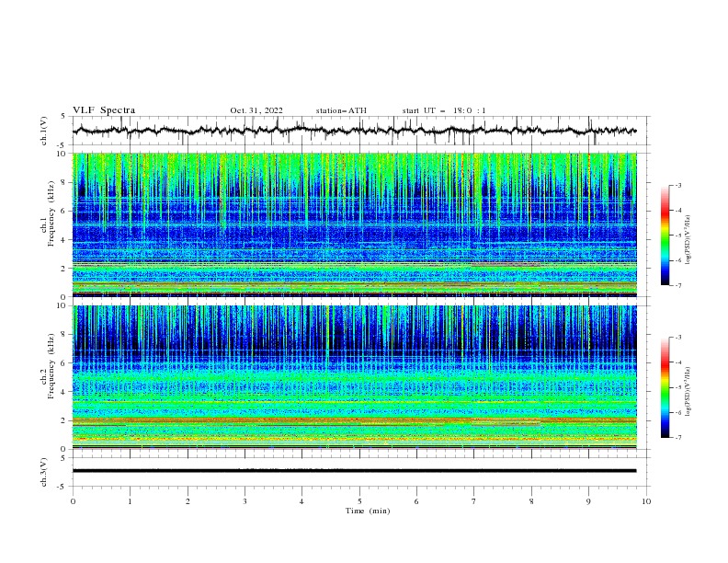Click the ch.1 frequency tick label "2"

[64, 269]
